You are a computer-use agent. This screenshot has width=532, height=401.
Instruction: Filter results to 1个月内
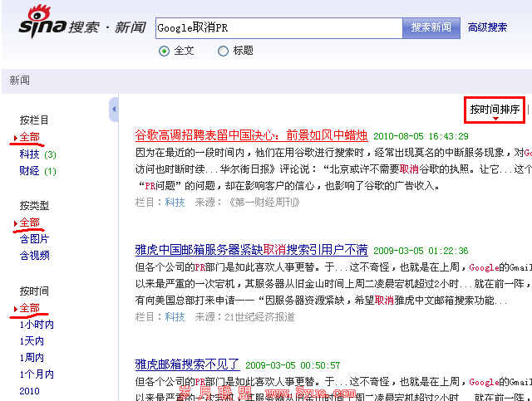37,374
